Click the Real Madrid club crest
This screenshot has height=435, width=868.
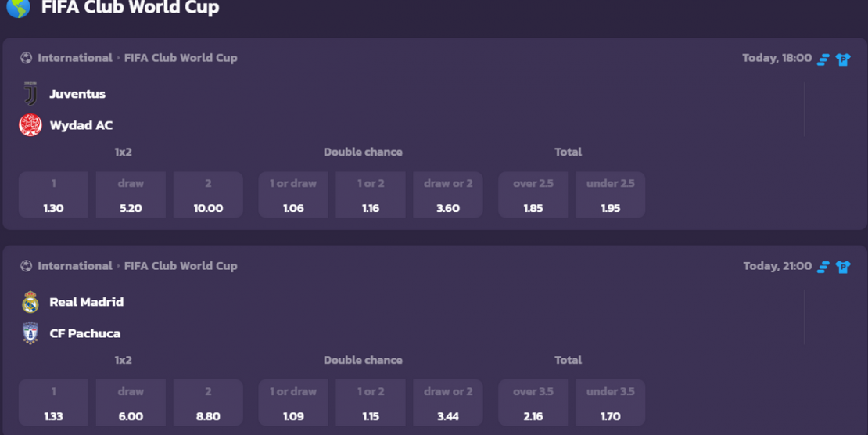pos(30,302)
